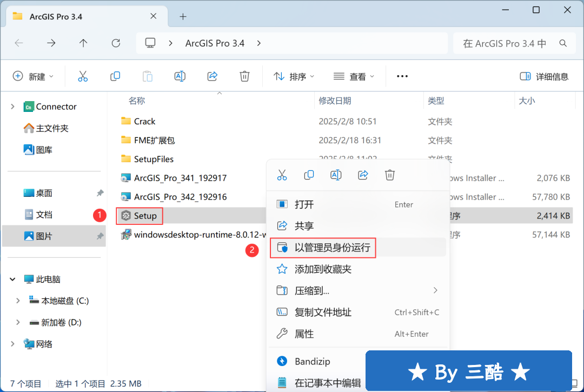The width and height of the screenshot is (584, 392).
Task: Click the Share icon in toolbar
Action: [213, 76]
